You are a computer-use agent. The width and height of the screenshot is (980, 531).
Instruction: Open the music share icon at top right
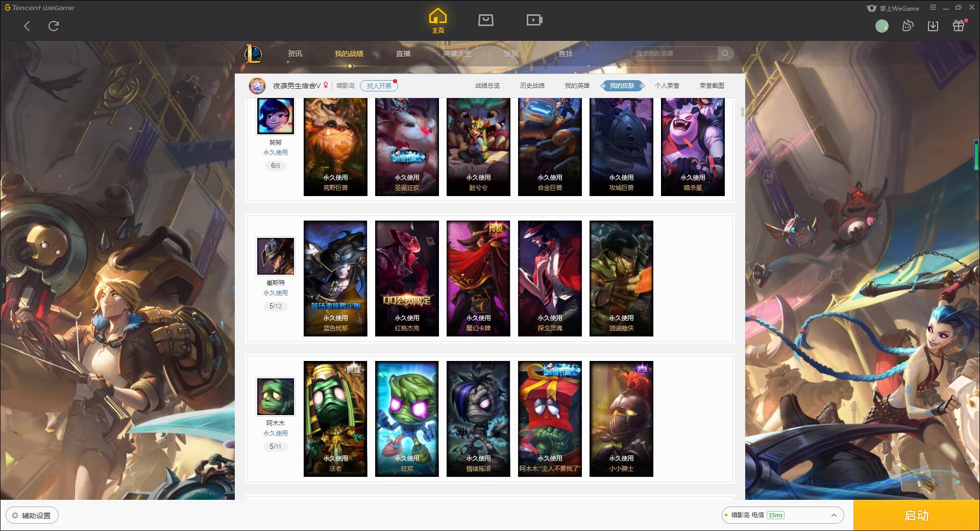(908, 26)
